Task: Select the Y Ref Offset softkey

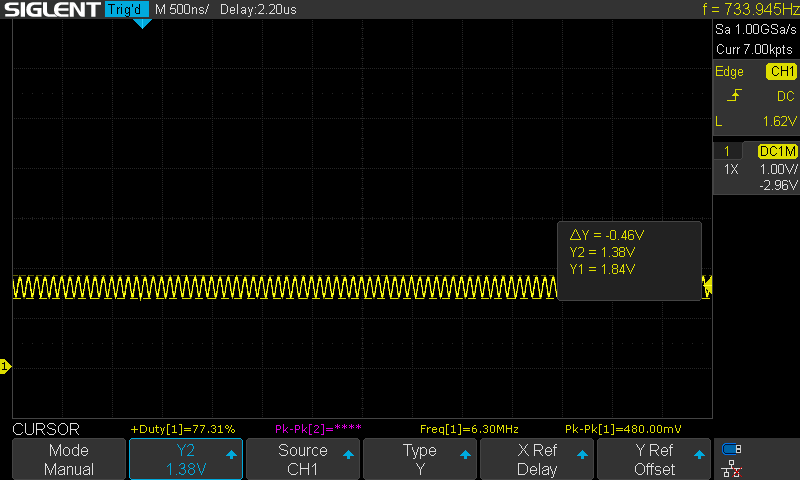Action: pos(654,459)
